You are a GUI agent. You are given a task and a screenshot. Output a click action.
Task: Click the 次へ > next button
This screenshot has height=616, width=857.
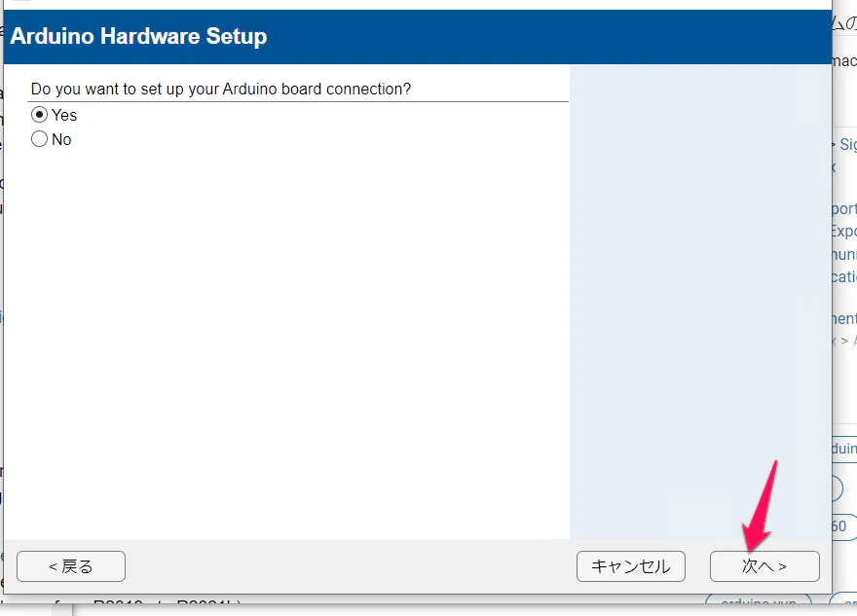pyautogui.click(x=764, y=566)
